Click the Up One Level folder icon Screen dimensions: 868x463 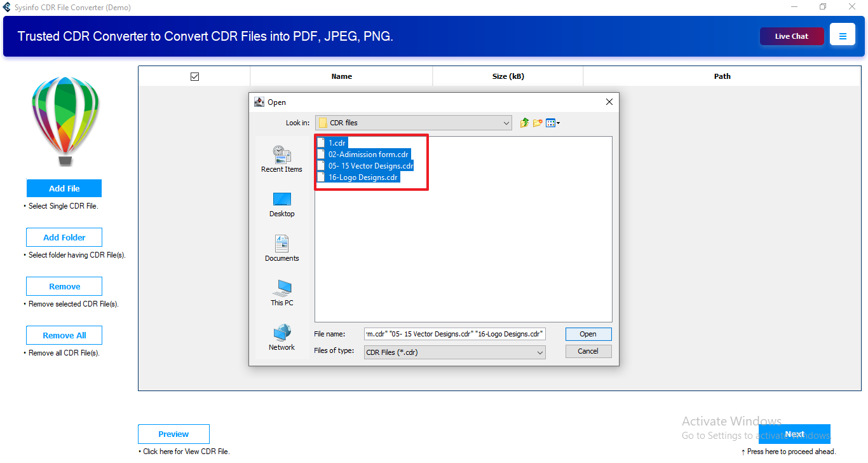tap(524, 123)
